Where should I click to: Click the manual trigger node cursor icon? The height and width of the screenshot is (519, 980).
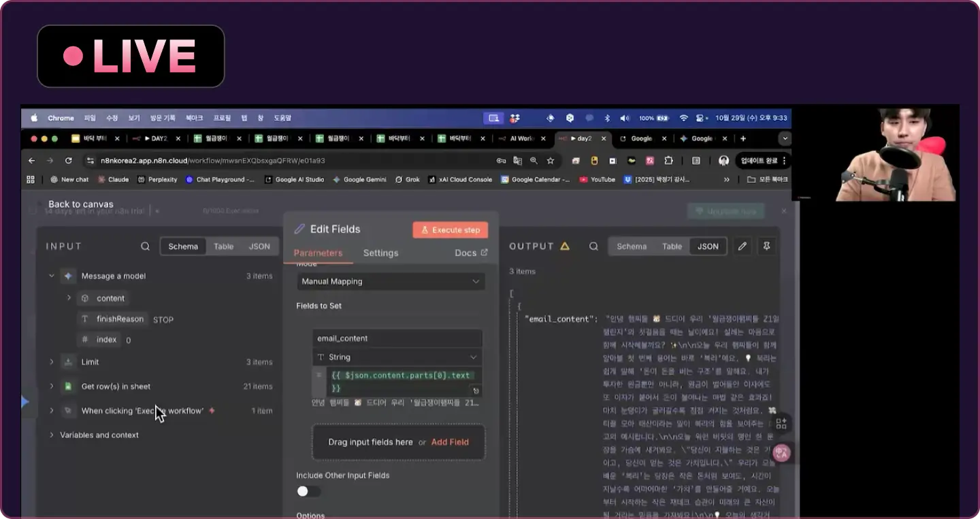click(x=67, y=411)
